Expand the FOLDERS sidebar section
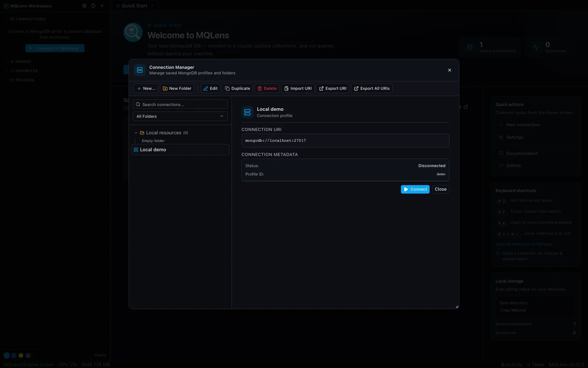The width and height of the screenshot is (588, 368). pyautogui.click(x=6, y=80)
